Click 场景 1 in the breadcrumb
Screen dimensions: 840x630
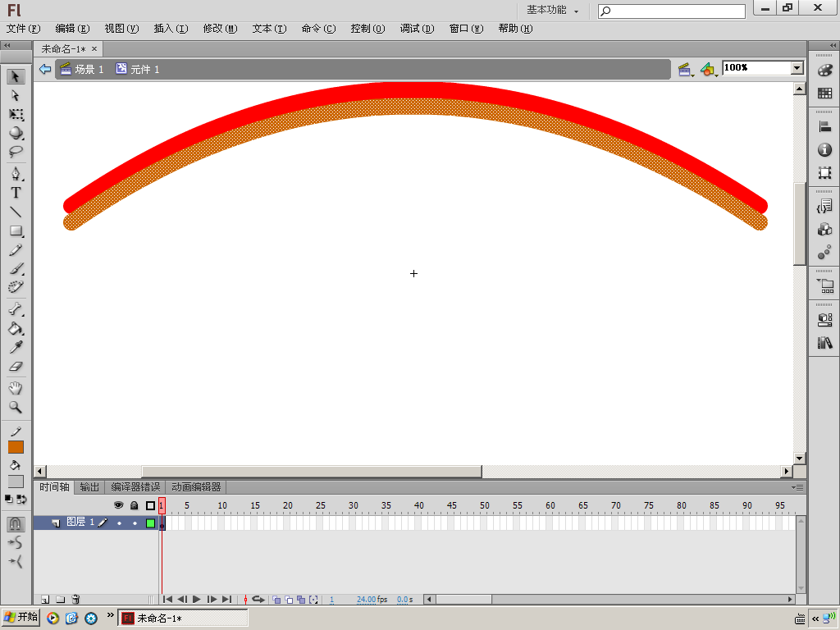82,69
